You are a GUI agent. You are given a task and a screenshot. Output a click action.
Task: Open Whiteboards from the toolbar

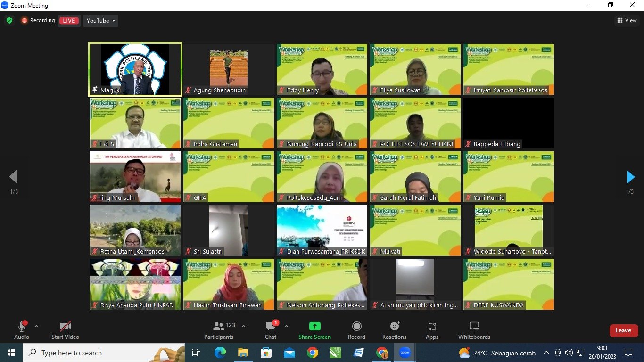point(474,330)
